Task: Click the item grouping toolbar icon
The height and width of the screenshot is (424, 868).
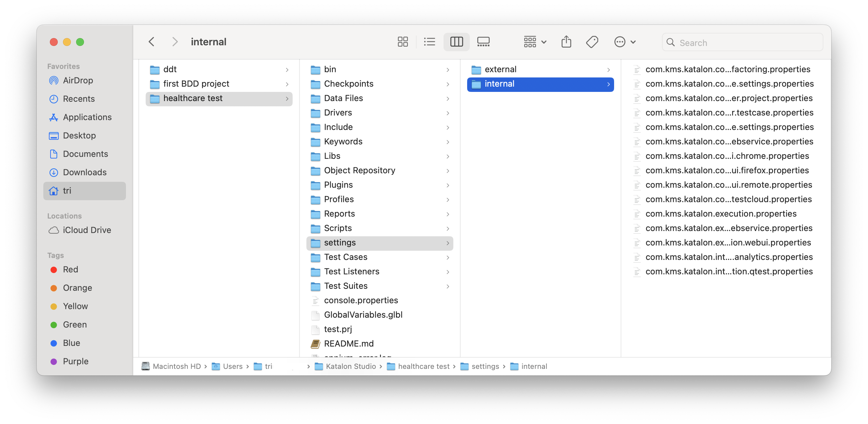Action: 530,42
